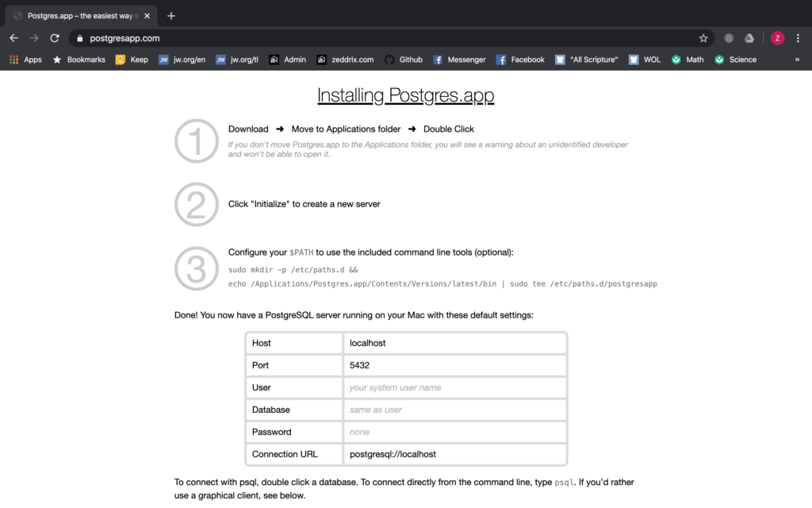Image resolution: width=812 pixels, height=508 pixels.
Task: Select the Postgres.app browser tab
Action: click(82, 16)
